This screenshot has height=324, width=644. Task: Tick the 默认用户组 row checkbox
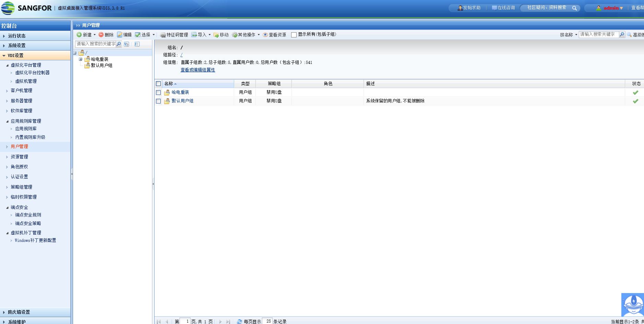[x=158, y=101]
